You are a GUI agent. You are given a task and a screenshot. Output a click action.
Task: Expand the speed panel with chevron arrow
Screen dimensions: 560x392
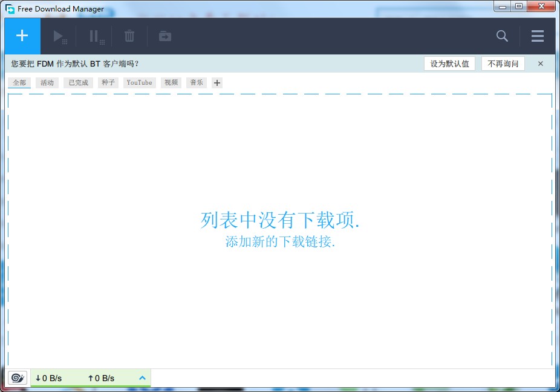pos(143,378)
